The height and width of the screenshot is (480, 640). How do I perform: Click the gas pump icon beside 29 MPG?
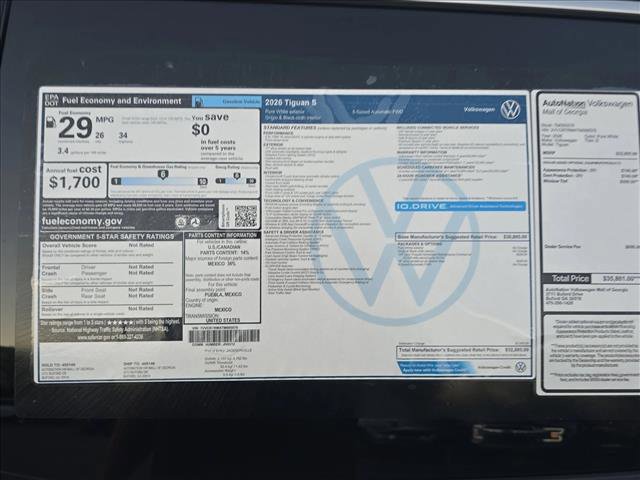[x=50, y=122]
